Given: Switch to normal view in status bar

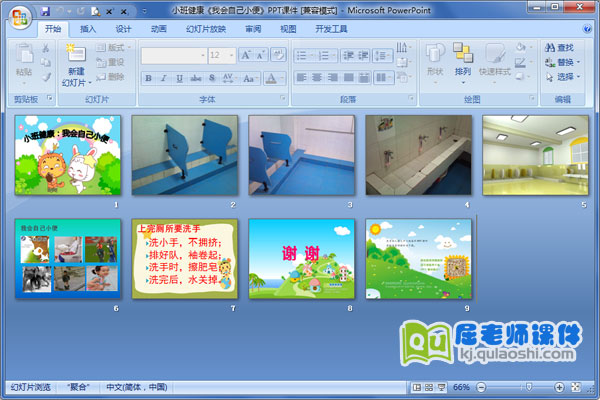Looking at the screenshot, I should point(417,387).
